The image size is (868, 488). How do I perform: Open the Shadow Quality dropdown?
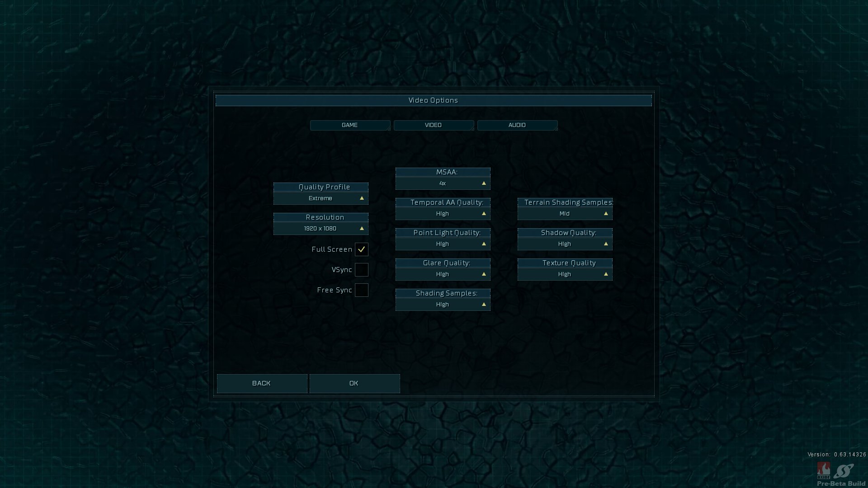click(565, 244)
